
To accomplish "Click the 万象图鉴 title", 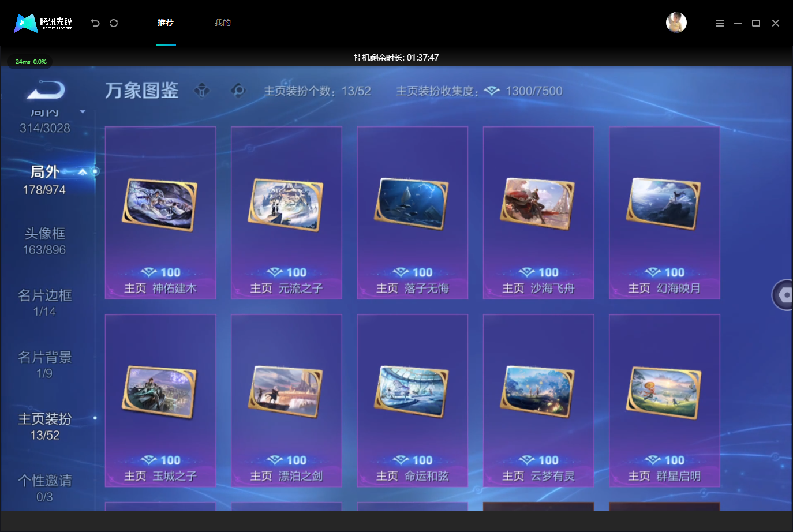I will (142, 91).
